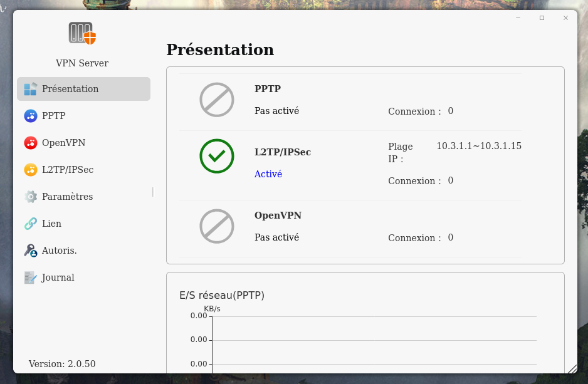Click the PPTP disabled status icon
588x384 pixels.
tap(217, 100)
